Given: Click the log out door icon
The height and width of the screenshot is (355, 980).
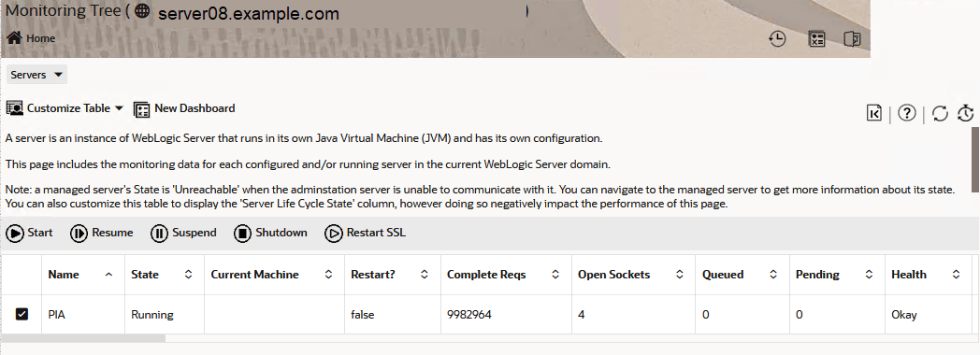Looking at the screenshot, I should 853,39.
